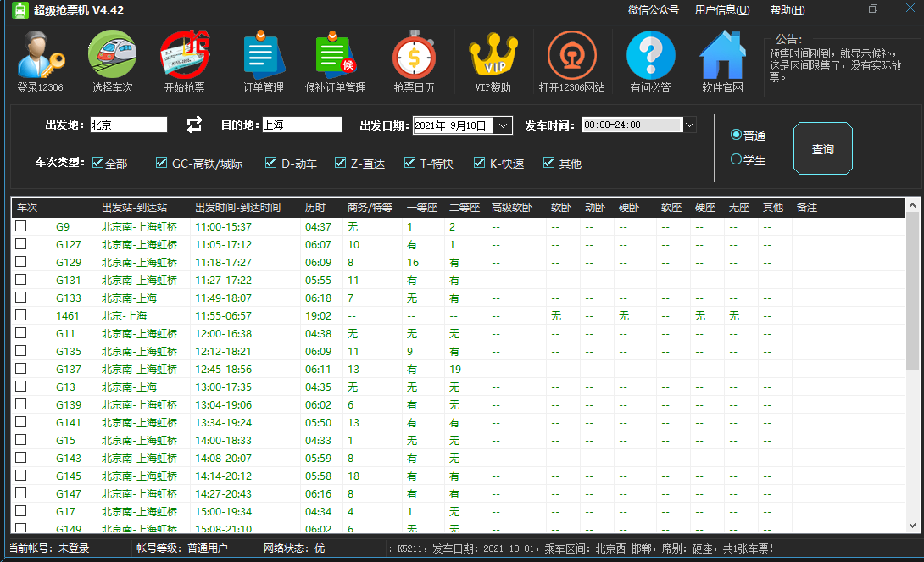Swap departure and destination cities
The height and width of the screenshot is (562, 924).
[193, 125]
